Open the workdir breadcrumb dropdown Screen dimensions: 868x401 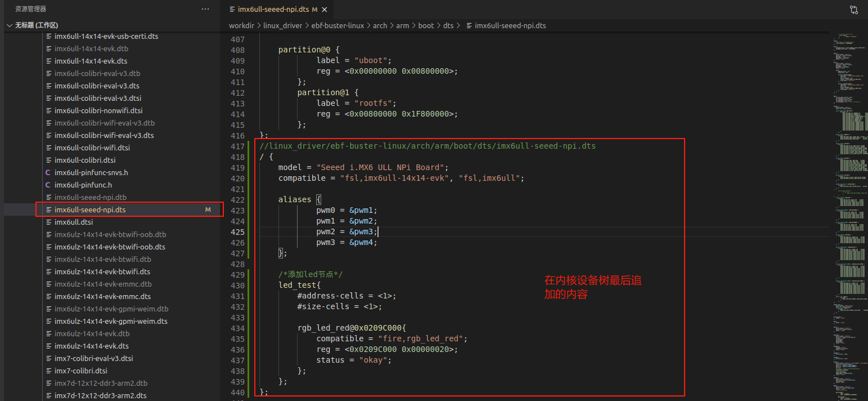tap(241, 25)
